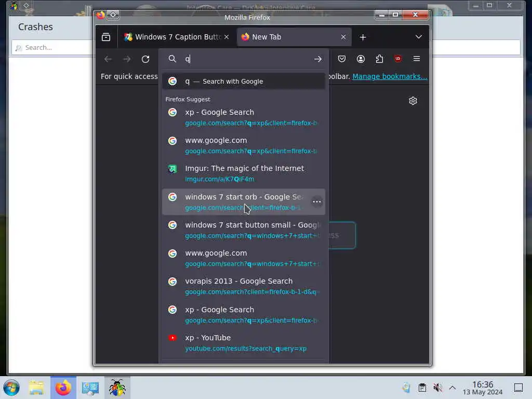Switch to Windows 7 Caption Buttons tab

pyautogui.click(x=177, y=37)
